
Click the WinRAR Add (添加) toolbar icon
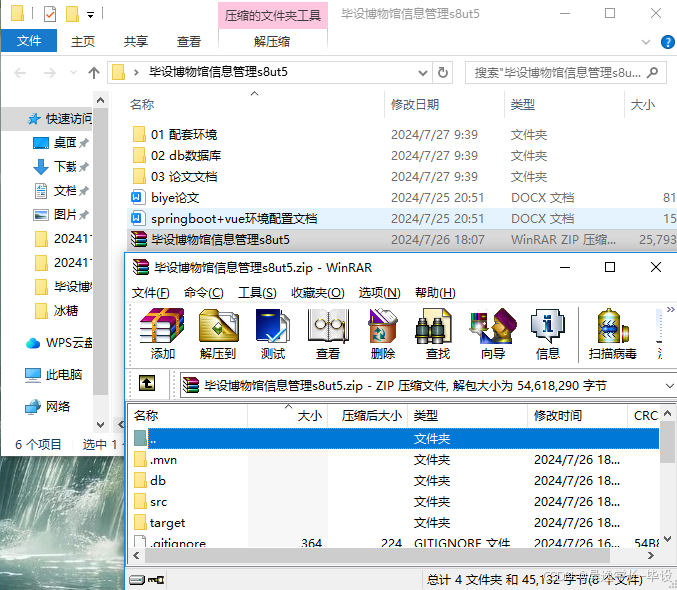[x=162, y=334]
